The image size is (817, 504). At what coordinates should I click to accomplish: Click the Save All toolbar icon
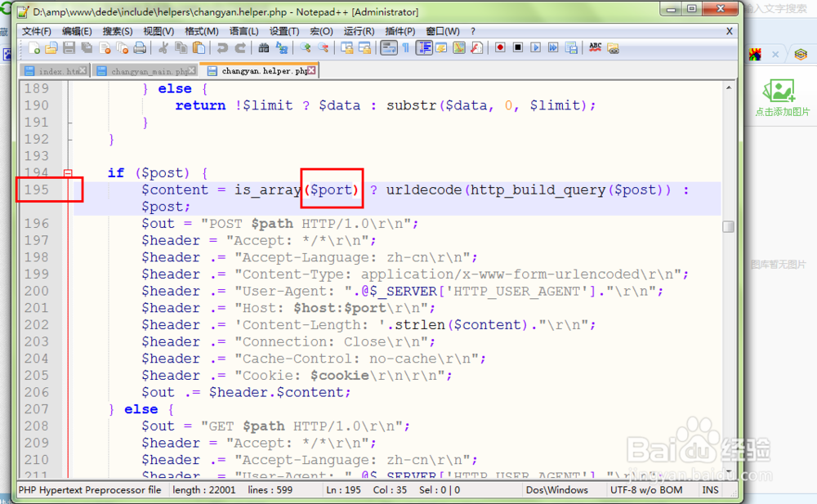87,48
